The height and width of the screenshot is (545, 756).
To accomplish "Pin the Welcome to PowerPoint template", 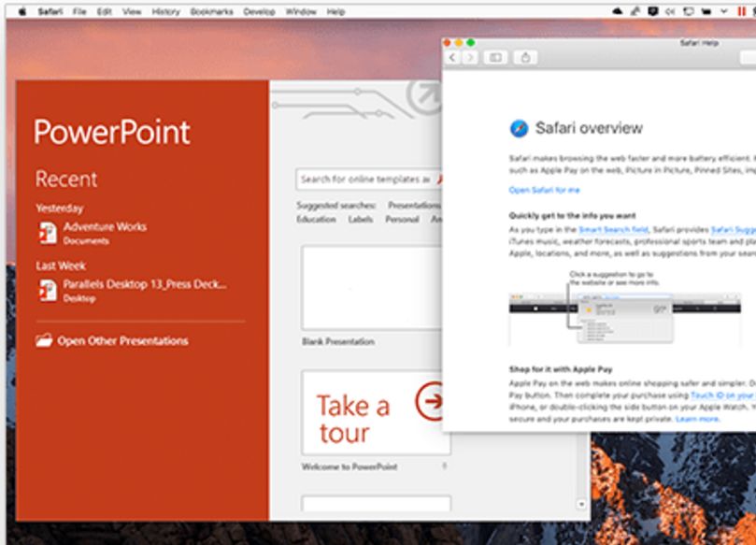I will (x=445, y=466).
